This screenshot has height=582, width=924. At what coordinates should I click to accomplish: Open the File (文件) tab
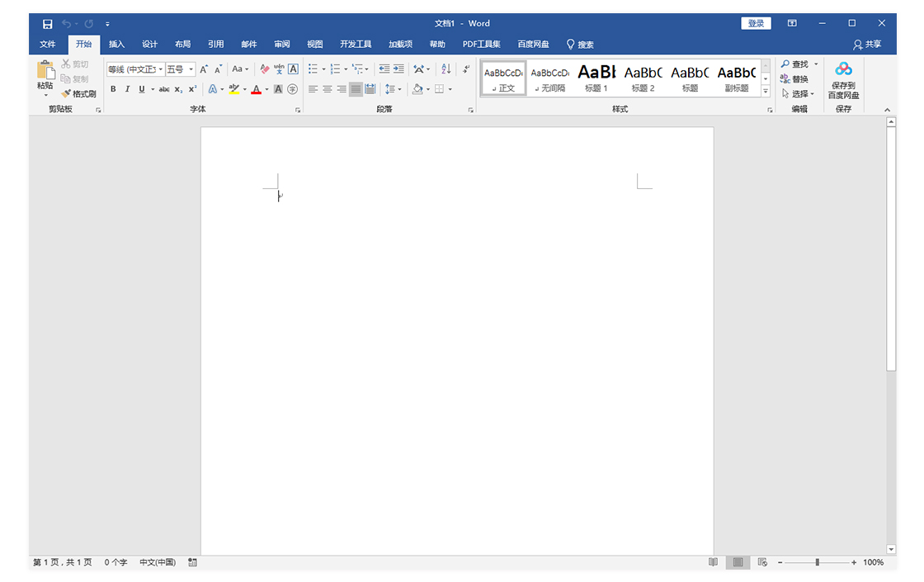coord(47,45)
